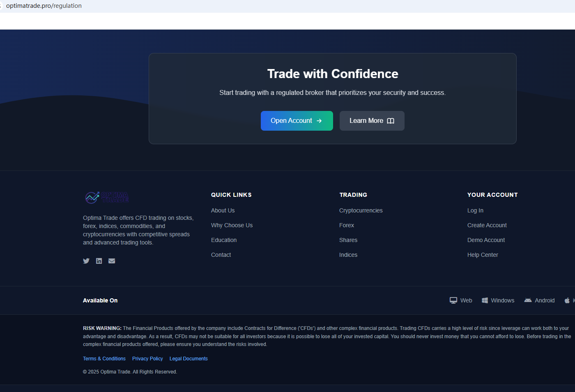Click the Web monitor icon

click(x=453, y=300)
